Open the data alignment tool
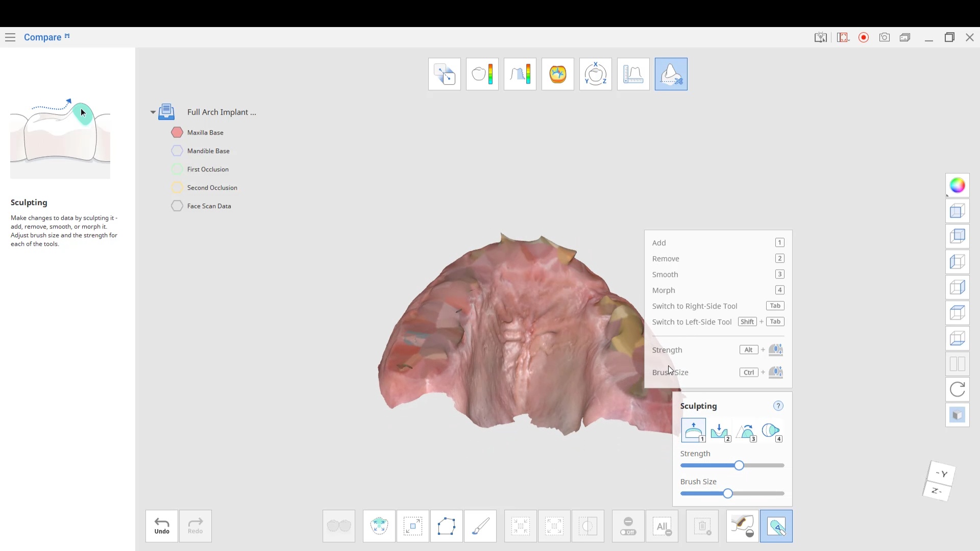This screenshot has width=980, height=551. coord(444,74)
